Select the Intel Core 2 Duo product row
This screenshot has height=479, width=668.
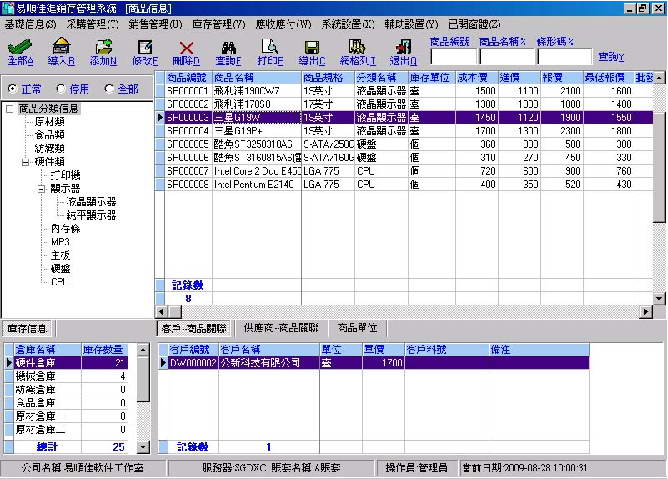click(x=405, y=171)
